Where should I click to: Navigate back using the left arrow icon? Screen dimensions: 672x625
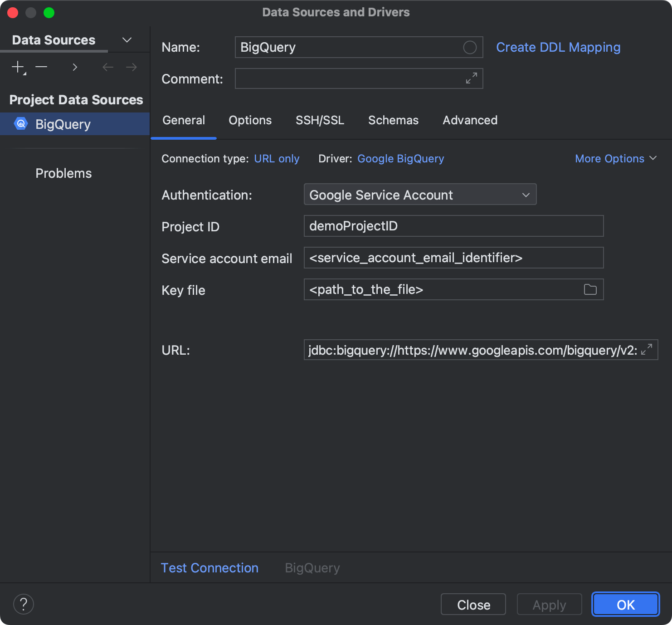coord(108,67)
